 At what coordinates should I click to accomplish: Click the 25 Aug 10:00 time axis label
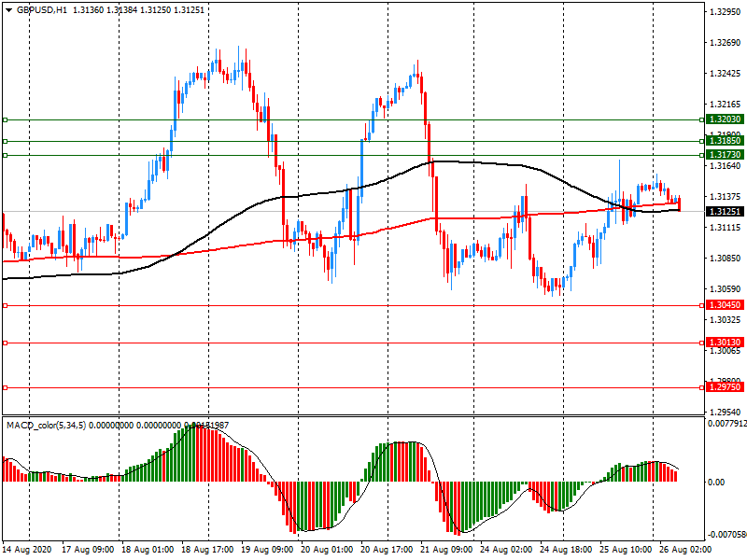pyautogui.click(x=626, y=550)
